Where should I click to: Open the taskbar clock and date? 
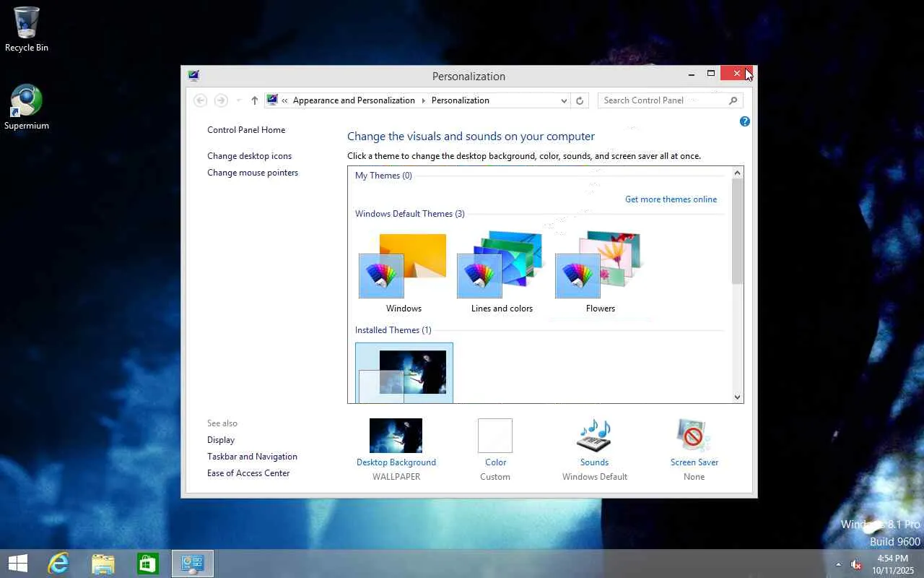coord(892,564)
